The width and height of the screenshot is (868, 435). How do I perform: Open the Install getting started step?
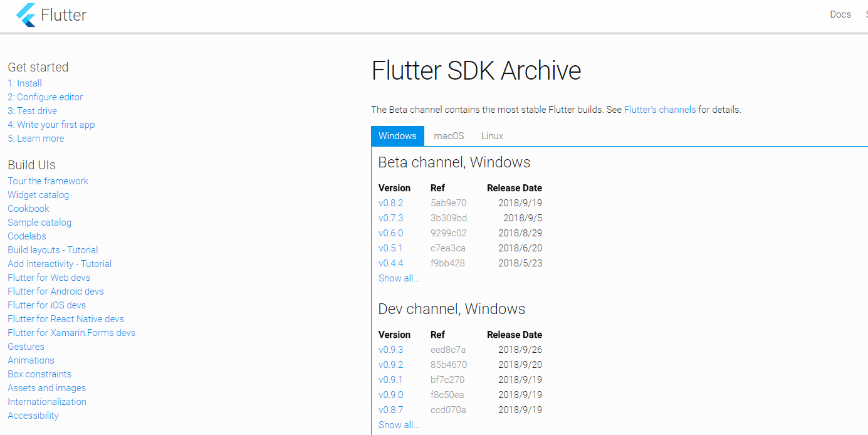pyautogui.click(x=24, y=83)
